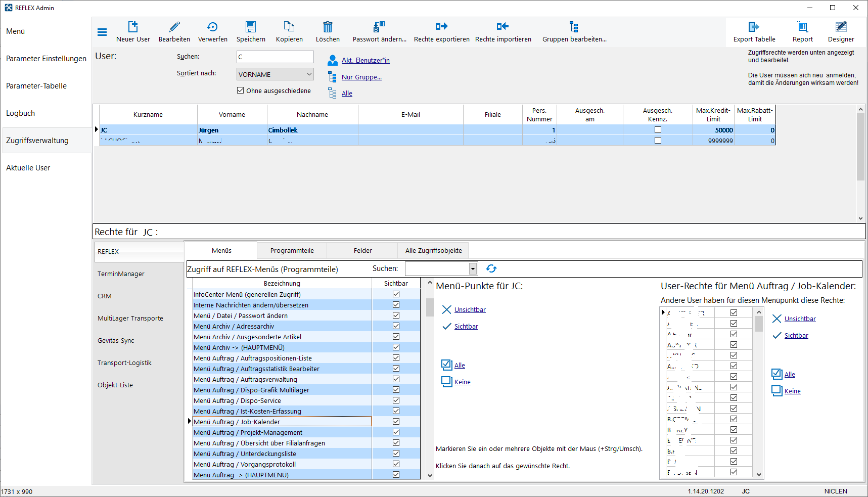Click the X icon beside Unsichtbar under Menü-Punkte für JC
This screenshot has width=868, height=497.
click(x=446, y=309)
